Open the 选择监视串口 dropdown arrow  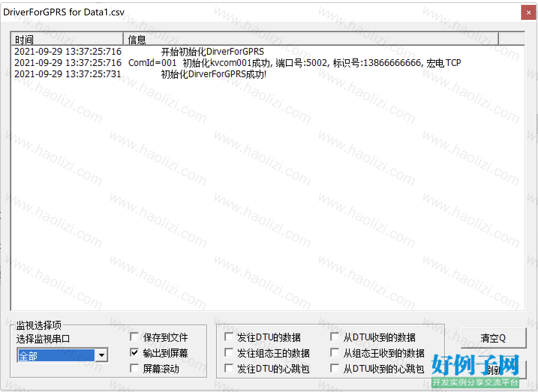click(x=101, y=355)
